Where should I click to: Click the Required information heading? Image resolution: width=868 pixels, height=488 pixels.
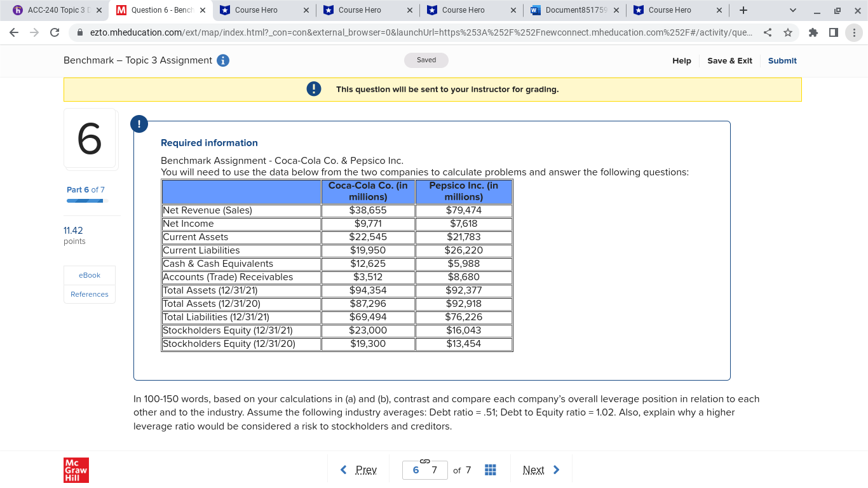[209, 143]
